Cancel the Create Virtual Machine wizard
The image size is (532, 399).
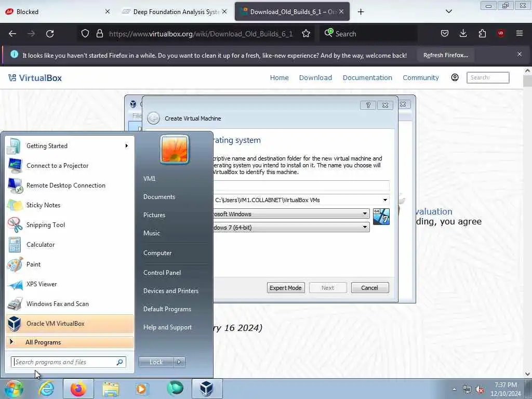tap(370, 288)
